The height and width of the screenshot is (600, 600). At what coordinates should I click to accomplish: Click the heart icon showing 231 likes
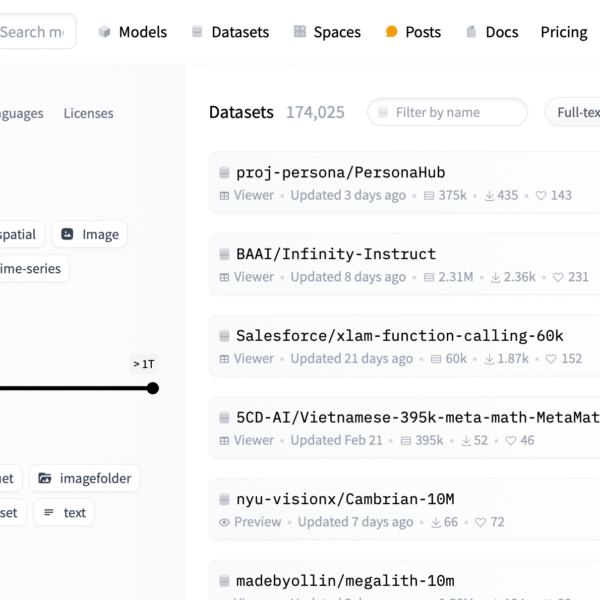click(558, 277)
